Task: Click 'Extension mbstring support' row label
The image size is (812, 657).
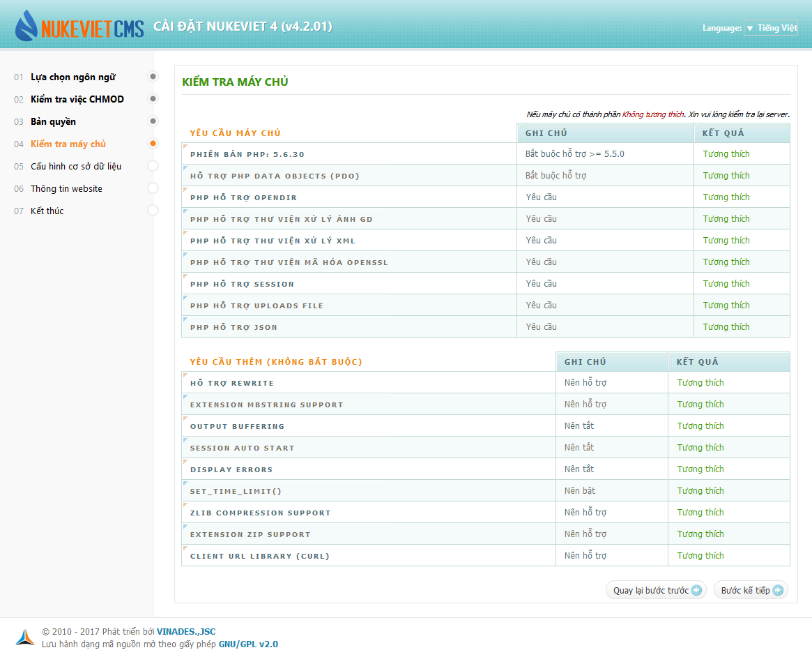Action: click(x=267, y=405)
